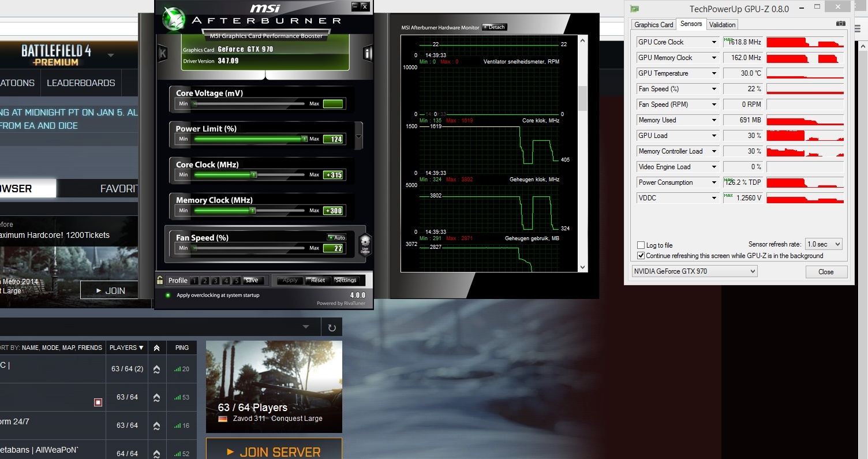Select Afterburner profile slot 3
This screenshot has width=868, height=459.
(215, 281)
